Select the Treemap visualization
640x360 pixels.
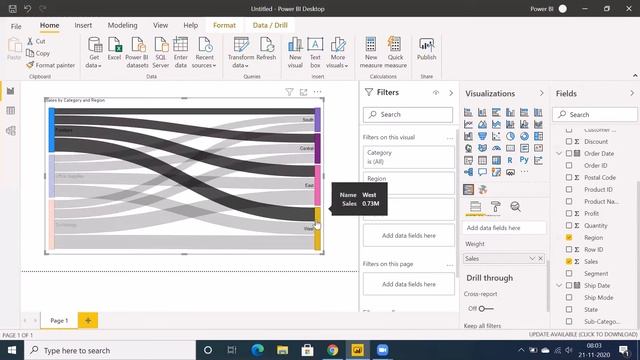[x=538, y=136]
